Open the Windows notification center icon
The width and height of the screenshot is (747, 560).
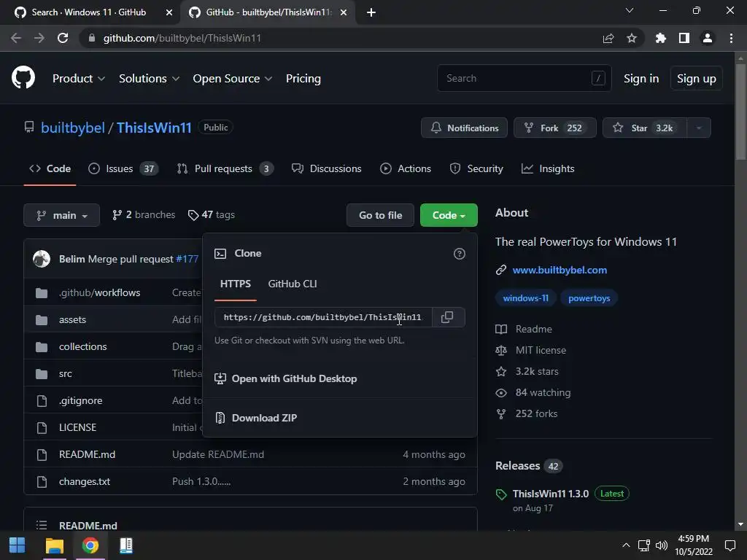click(x=729, y=545)
